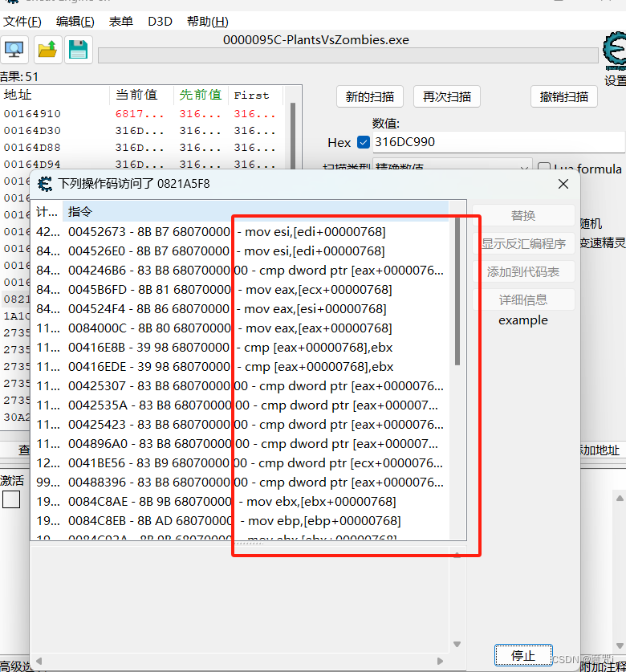Screen dimensions: 626x672
Task: Click the address results list scrollbar
Action: [293, 137]
